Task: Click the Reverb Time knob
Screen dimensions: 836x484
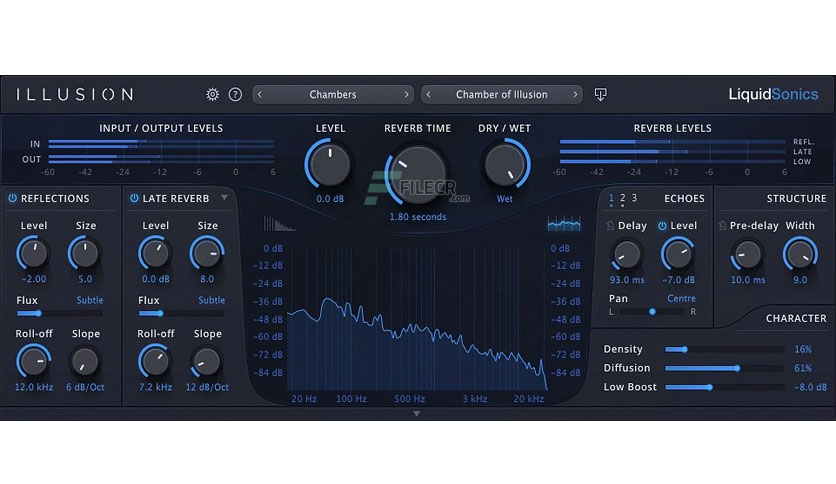Action: [418, 175]
